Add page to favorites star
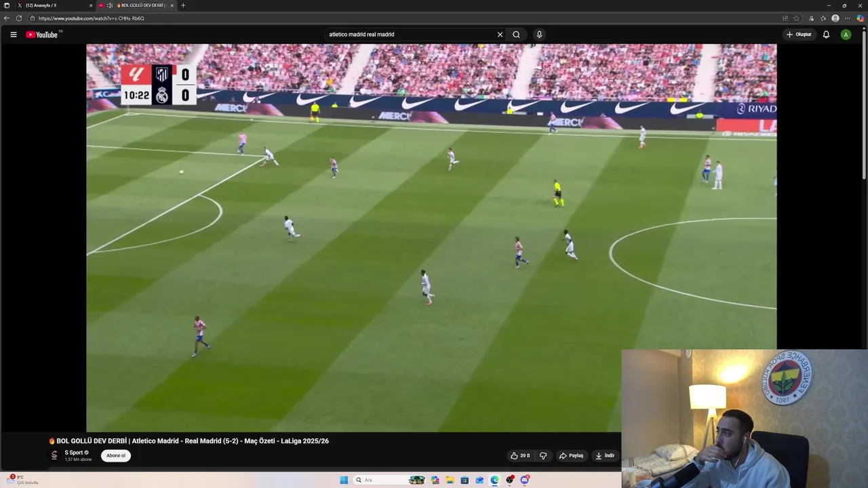The image size is (868, 488). (797, 18)
